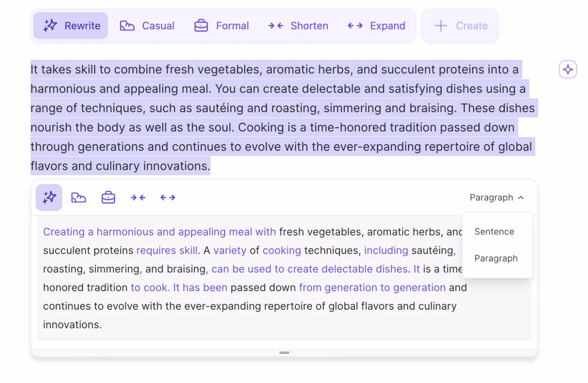Collapse the Paragraph dropdown
The image size is (588, 383).
(x=496, y=198)
